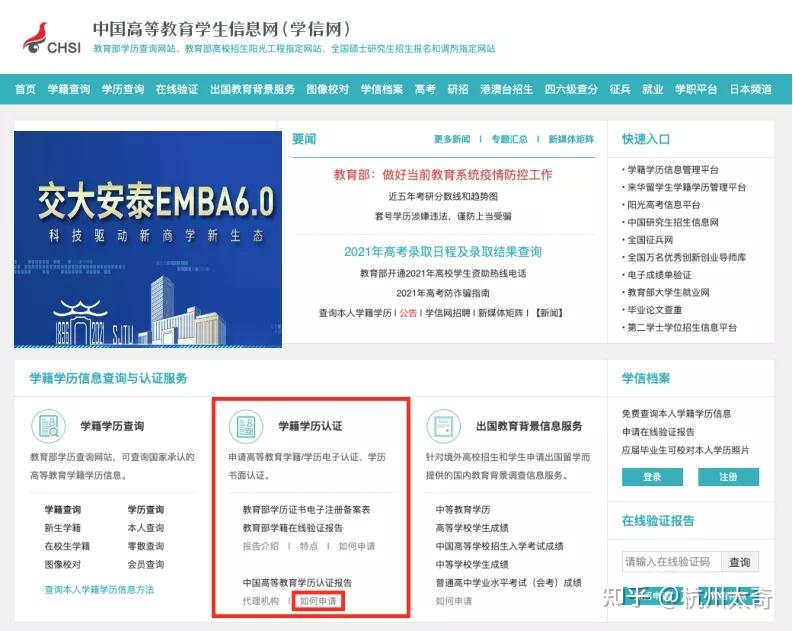Click the 交大安泰EMBA6.0 banner image
The width and height of the screenshot is (793, 631).
148,239
